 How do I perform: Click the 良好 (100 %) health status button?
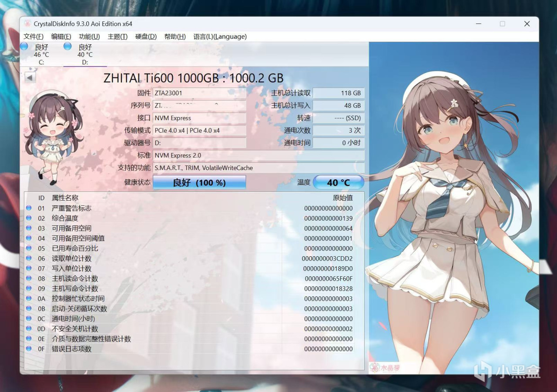click(x=199, y=183)
